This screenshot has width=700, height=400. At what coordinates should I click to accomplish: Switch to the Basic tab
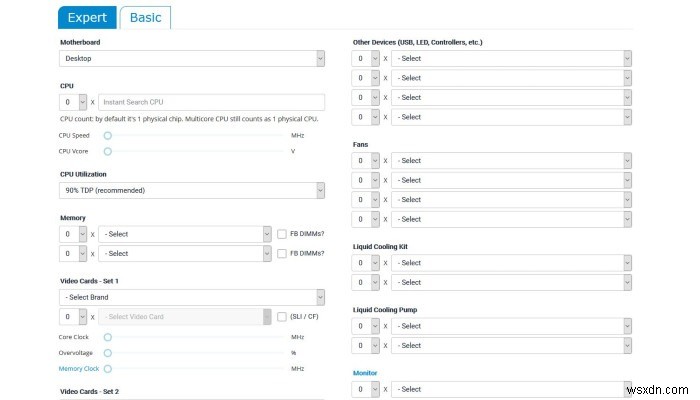[145, 17]
